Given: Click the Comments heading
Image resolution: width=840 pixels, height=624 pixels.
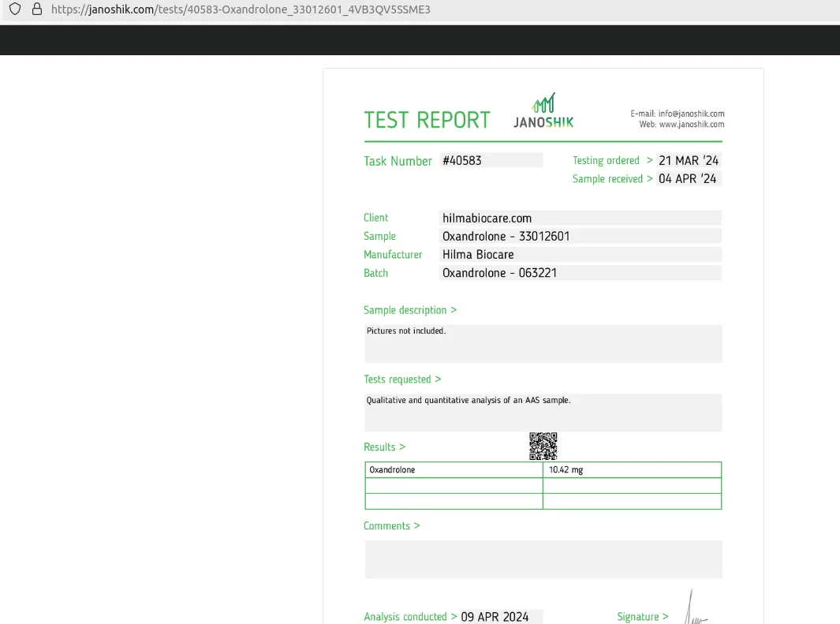Looking at the screenshot, I should 391,526.
